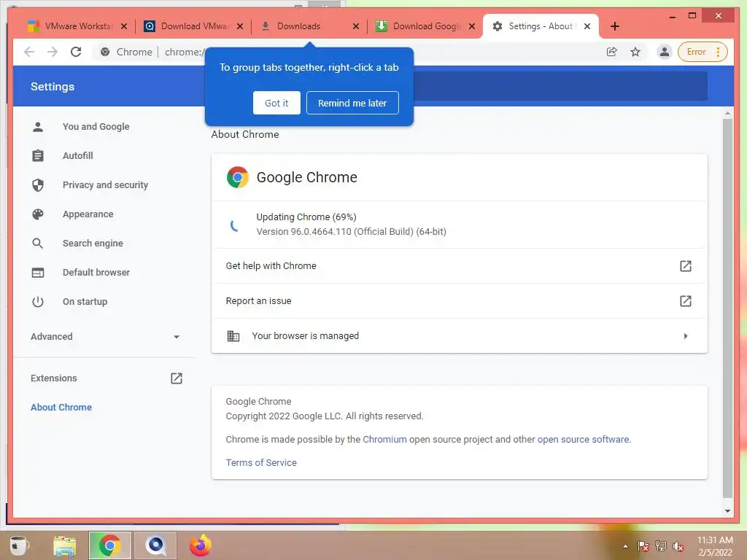
Task: Click the Chrome site info chip in the address bar
Action: pos(127,52)
